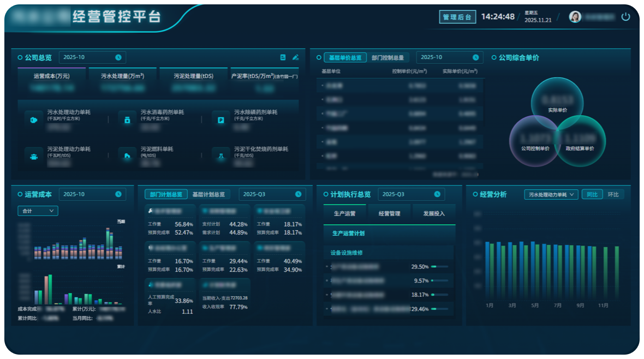The height and width of the screenshot is (359, 644).
Task: Switch to the 经营管理 tab
Action: [x=389, y=213]
